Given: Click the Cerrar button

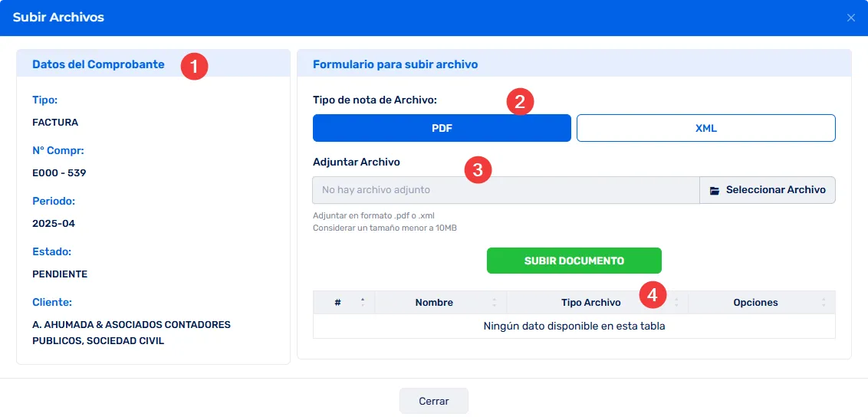Looking at the screenshot, I should (433, 401).
